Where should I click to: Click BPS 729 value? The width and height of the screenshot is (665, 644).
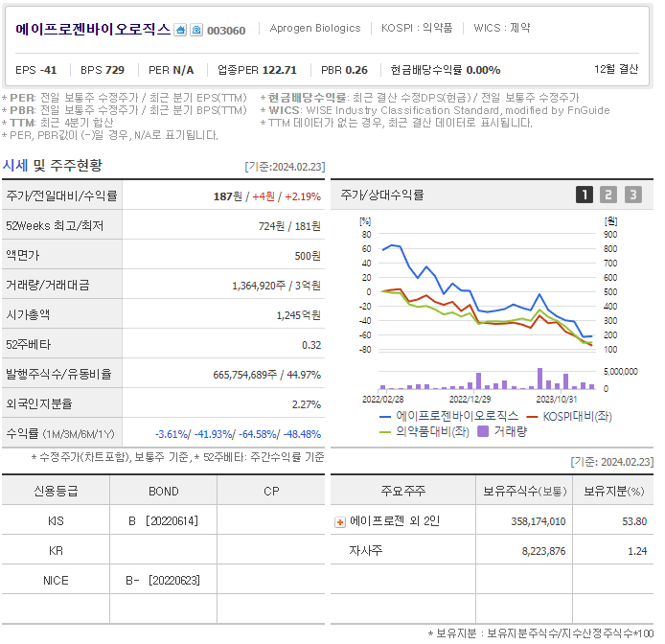pyautogui.click(x=103, y=70)
